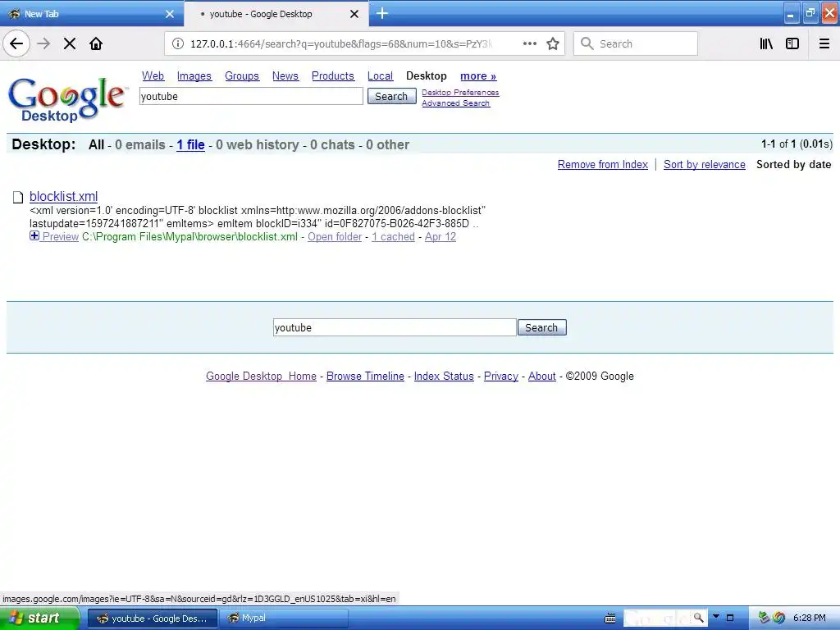Focus the browser toolbar Search box
840x630 pixels.
(636, 43)
